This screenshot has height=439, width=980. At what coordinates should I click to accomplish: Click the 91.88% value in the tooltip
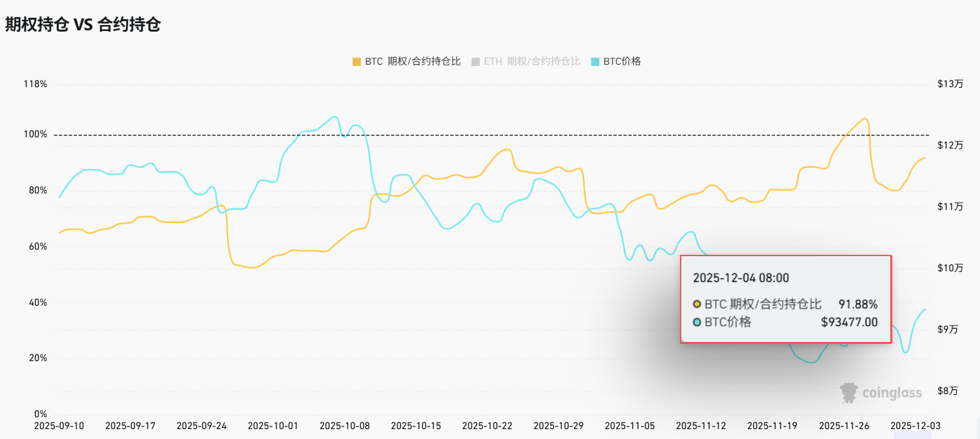tap(857, 304)
